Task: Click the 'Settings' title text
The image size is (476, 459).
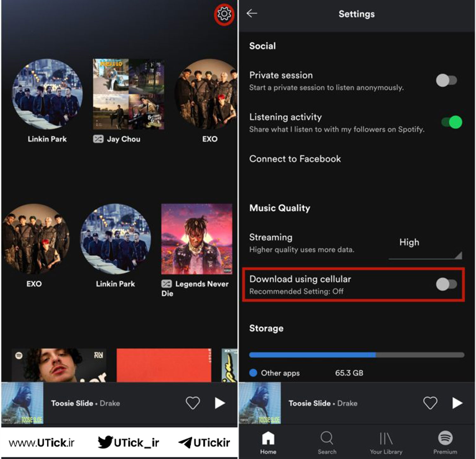Action: (356, 14)
